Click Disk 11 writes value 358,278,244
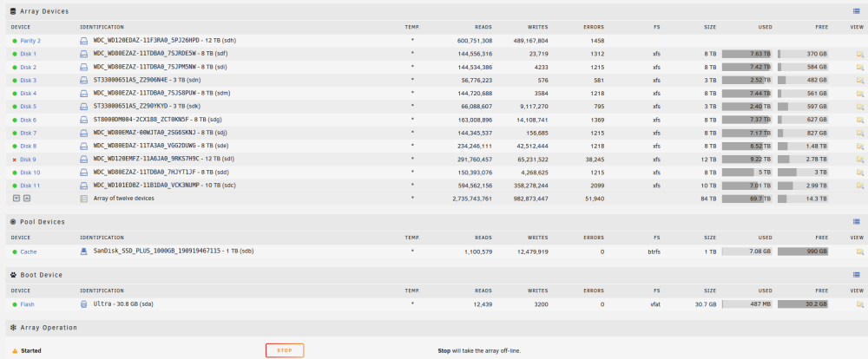Screen dimensions: 868x359 coord(531,186)
